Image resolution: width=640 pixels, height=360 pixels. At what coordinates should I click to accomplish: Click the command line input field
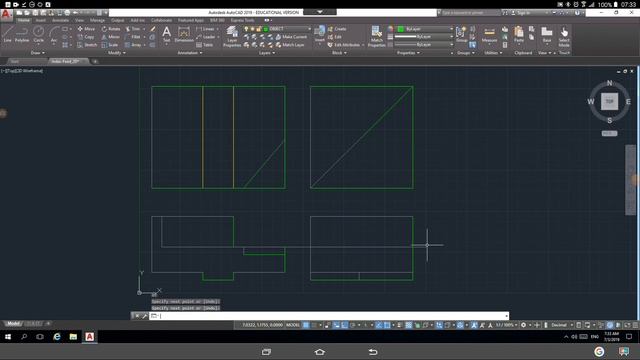tap(329, 316)
